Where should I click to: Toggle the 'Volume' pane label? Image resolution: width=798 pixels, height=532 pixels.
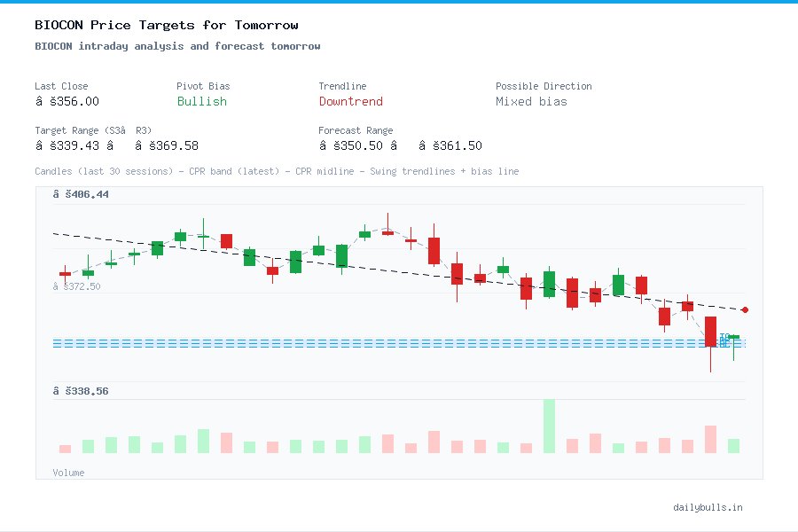68,473
